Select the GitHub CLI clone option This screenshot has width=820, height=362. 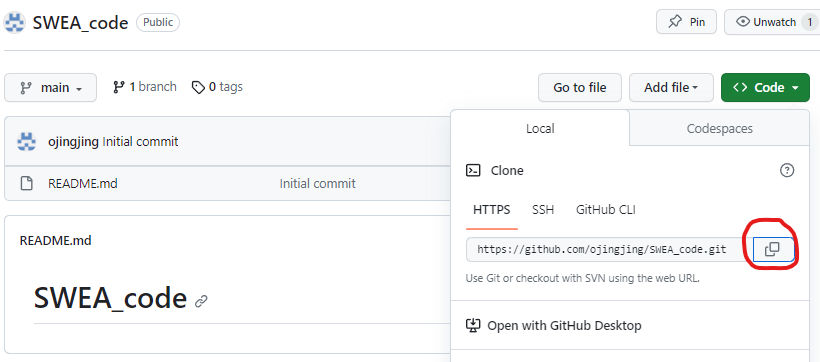click(606, 210)
